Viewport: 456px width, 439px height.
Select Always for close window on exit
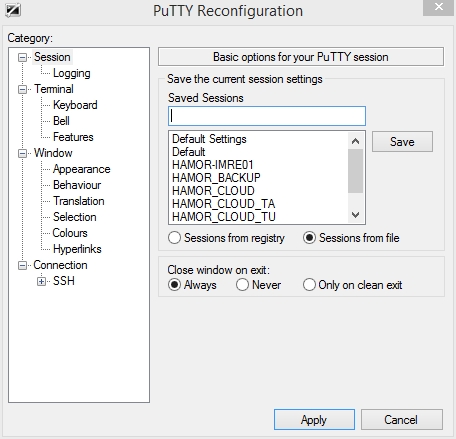pos(174,285)
